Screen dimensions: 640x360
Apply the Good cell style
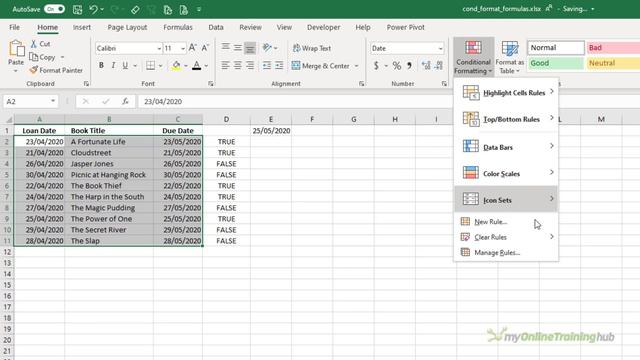pyautogui.click(x=556, y=63)
